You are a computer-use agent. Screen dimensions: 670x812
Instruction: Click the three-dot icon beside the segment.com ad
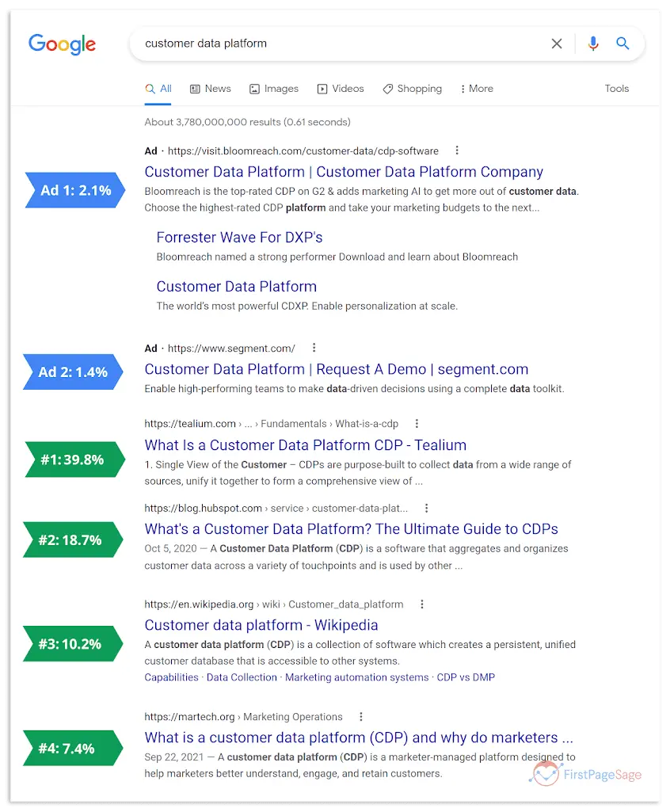point(314,348)
